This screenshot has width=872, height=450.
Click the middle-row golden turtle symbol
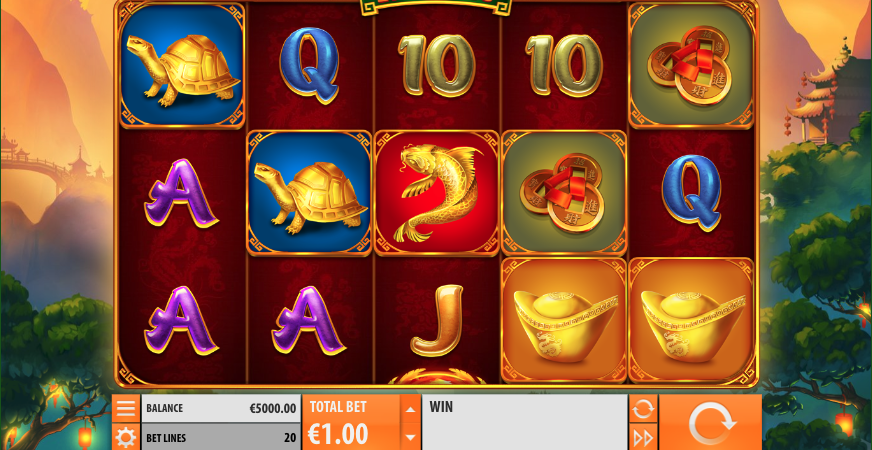(x=309, y=193)
